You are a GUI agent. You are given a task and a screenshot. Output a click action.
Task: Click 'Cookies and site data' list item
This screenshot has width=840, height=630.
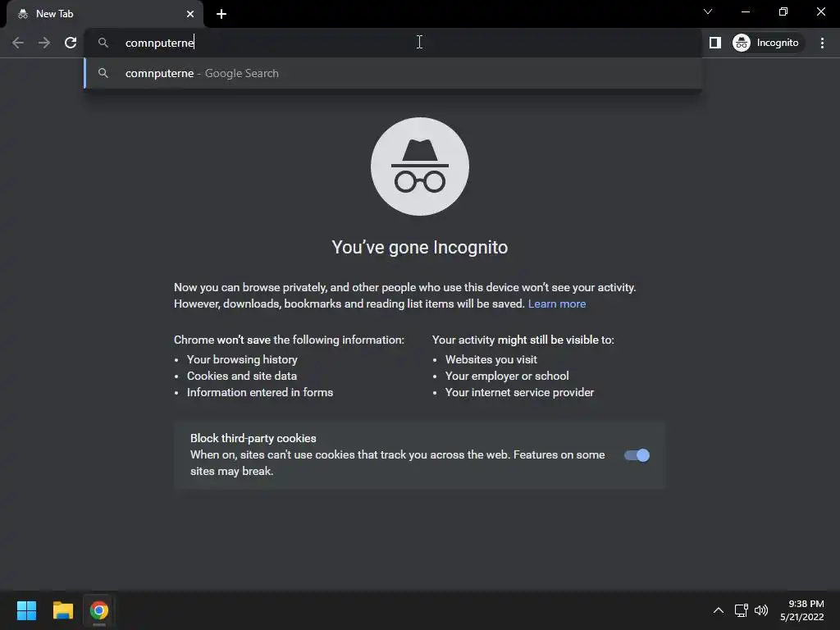coord(242,376)
